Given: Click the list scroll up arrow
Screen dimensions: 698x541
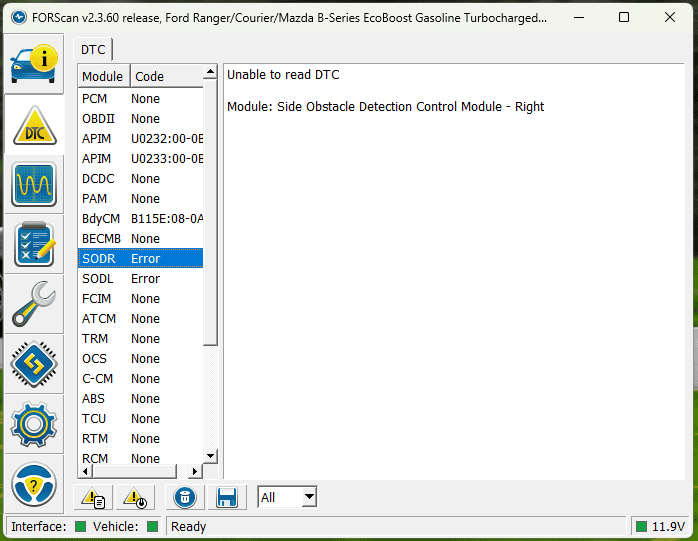Looking at the screenshot, I should tap(210, 71).
